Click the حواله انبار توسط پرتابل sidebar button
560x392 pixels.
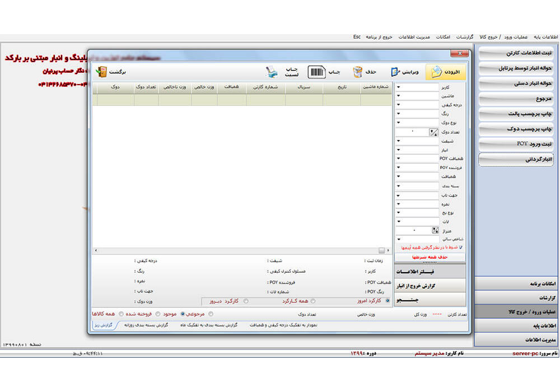(516, 68)
